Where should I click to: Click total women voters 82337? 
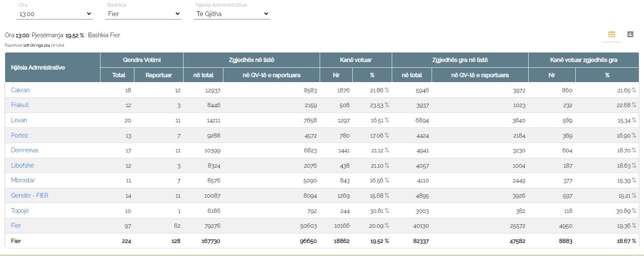coord(420,241)
